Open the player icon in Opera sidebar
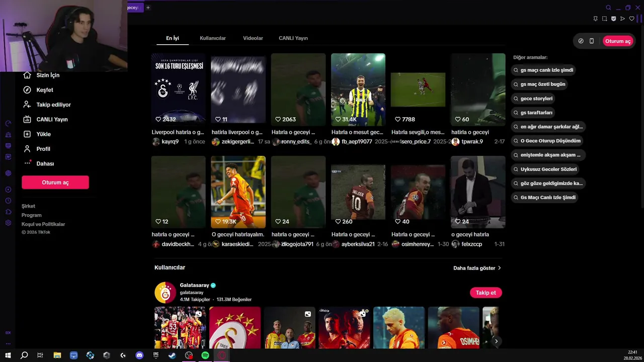Image resolution: width=644 pixels, height=362 pixels. [x=8, y=190]
